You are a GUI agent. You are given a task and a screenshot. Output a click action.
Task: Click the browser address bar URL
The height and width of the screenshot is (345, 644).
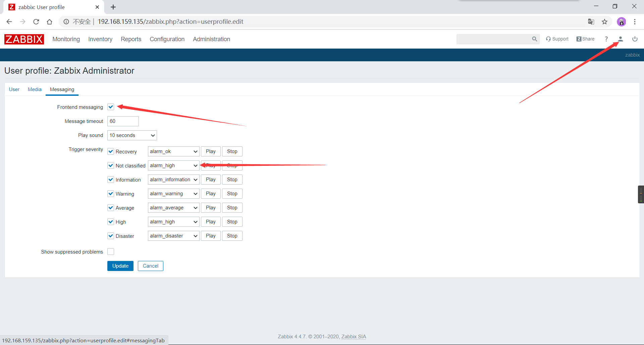tap(170, 22)
